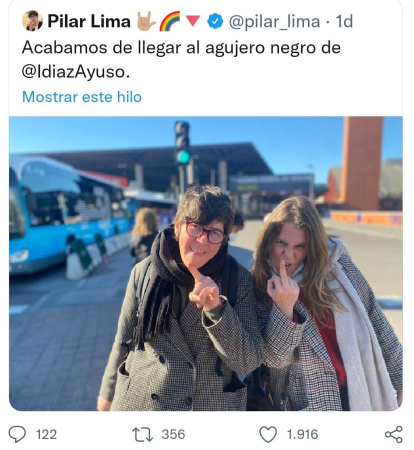Open the reply speech bubble icon
Image resolution: width=414 pixels, height=450 pixels.
pyautogui.click(x=17, y=434)
